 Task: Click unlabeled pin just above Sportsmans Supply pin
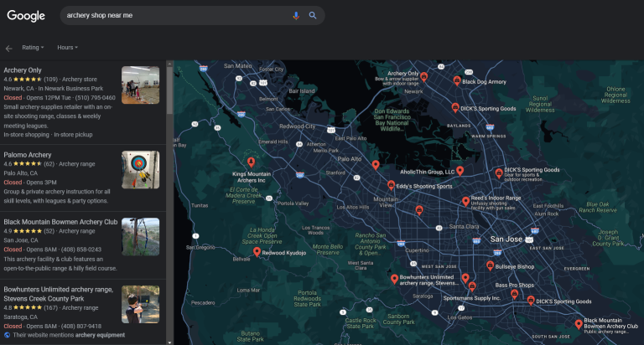[x=465, y=279]
